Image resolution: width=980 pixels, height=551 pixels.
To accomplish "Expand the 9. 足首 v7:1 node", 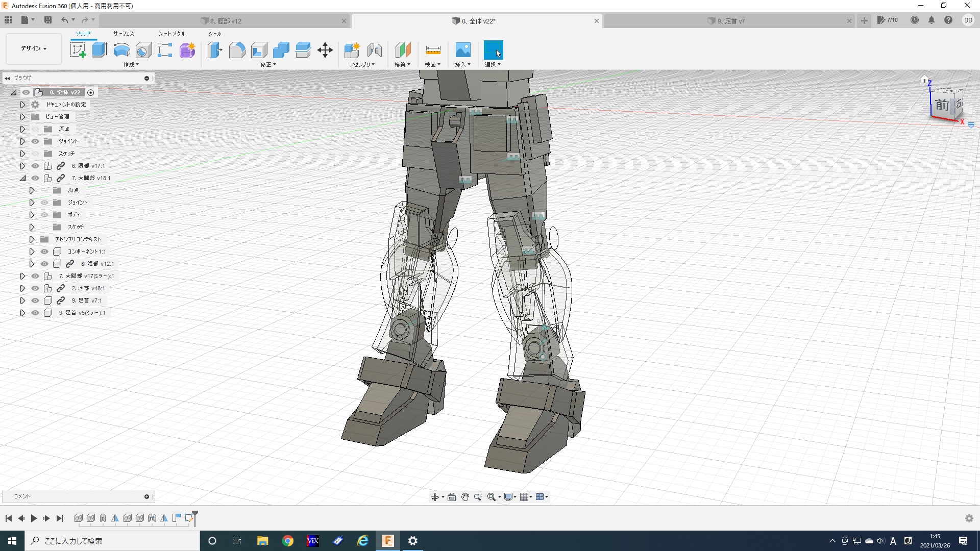I will tap(22, 300).
